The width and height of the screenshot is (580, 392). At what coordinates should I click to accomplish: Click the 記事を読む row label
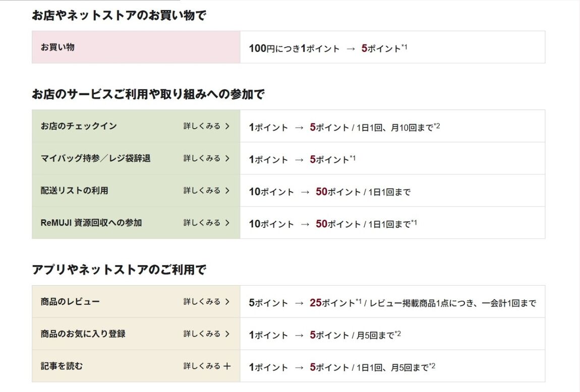62,366
